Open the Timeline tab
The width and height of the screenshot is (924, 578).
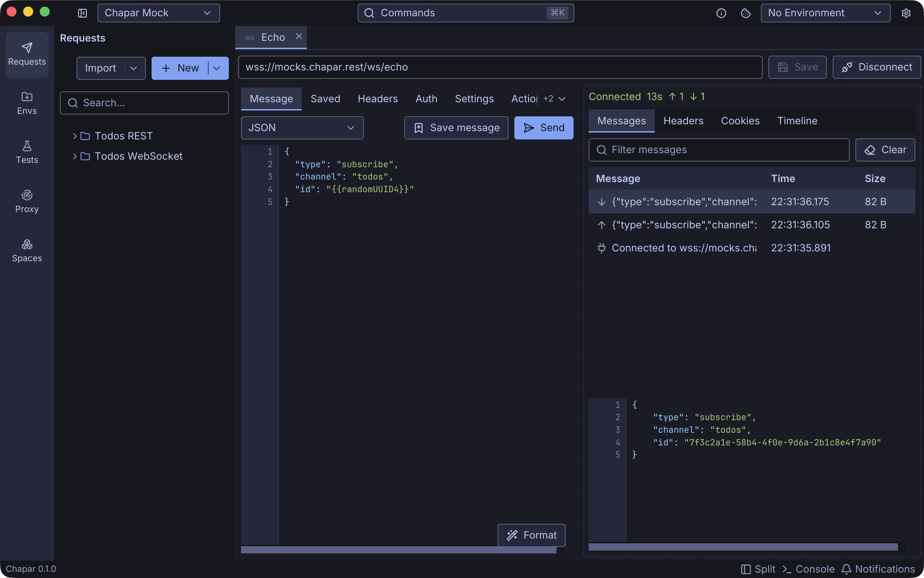coord(797,121)
